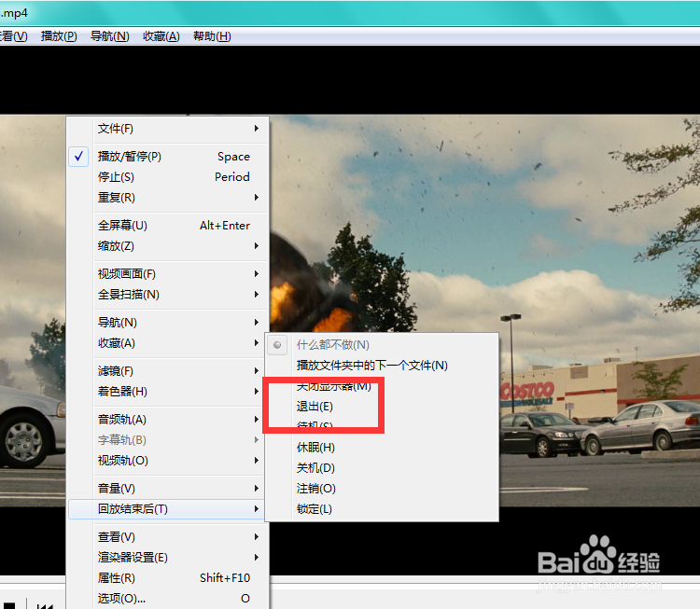Choose 播放文件夹中的下一个文件(N) option
Screen dimensions: 700x609
click(382, 366)
